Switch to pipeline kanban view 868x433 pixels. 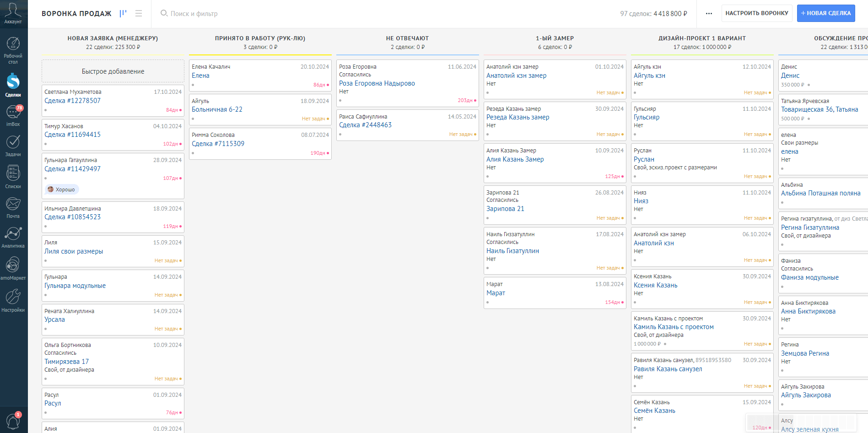pyautogui.click(x=123, y=14)
